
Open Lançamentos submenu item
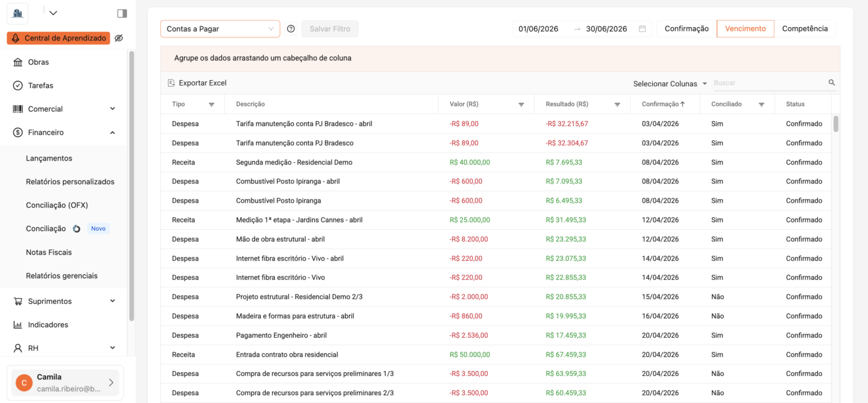pyautogui.click(x=49, y=158)
